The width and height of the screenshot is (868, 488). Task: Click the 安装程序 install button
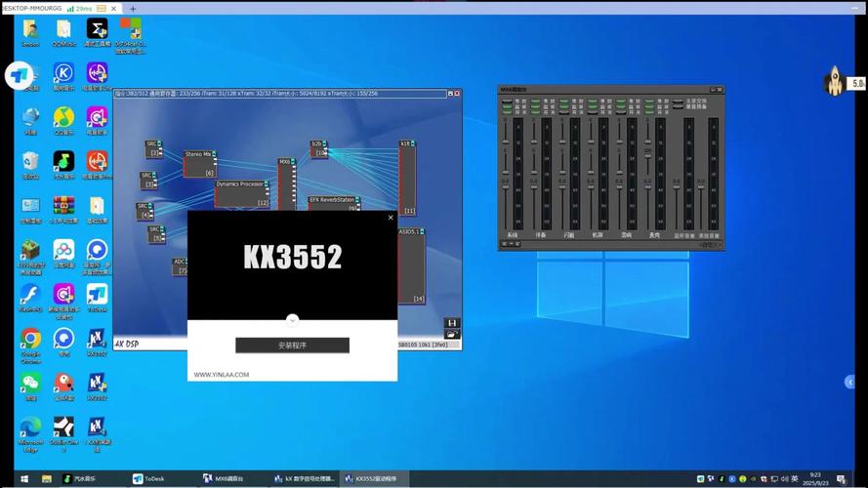click(292, 346)
